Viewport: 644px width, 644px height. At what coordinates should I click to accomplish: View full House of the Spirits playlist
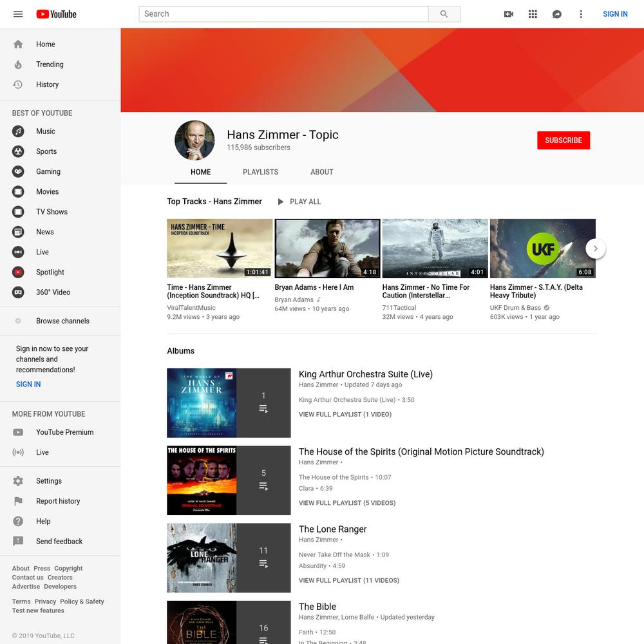point(347,503)
